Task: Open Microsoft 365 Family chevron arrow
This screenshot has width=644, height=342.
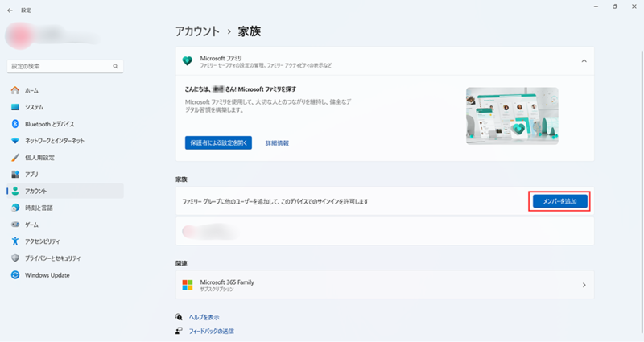Action: [x=584, y=285]
